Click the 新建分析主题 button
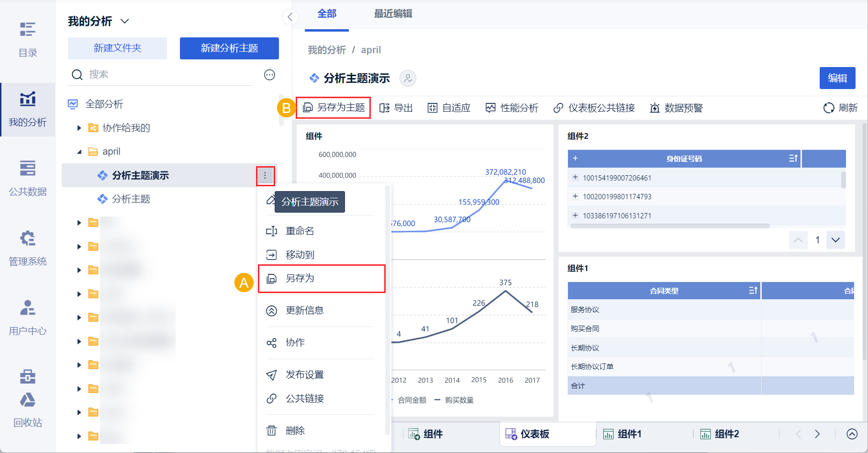This screenshot has width=868, height=453. pos(229,48)
